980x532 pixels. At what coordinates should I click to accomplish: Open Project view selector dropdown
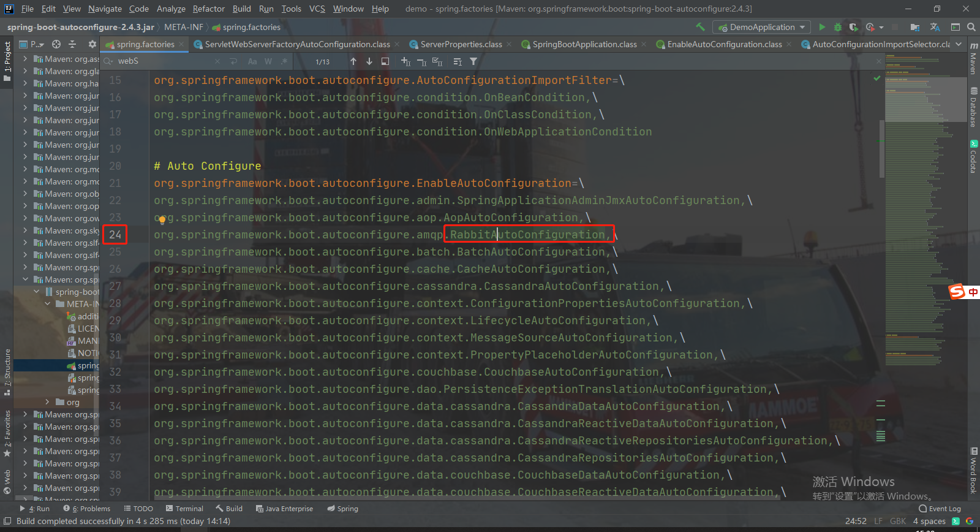[x=32, y=44]
